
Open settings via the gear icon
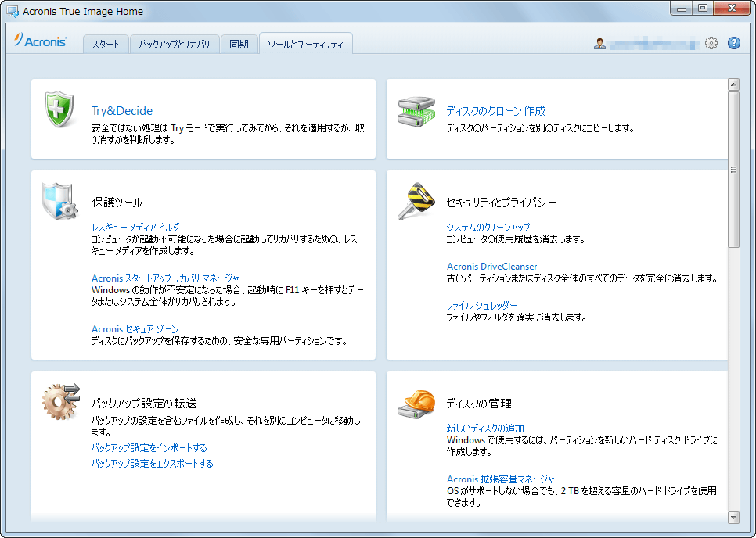click(x=711, y=43)
